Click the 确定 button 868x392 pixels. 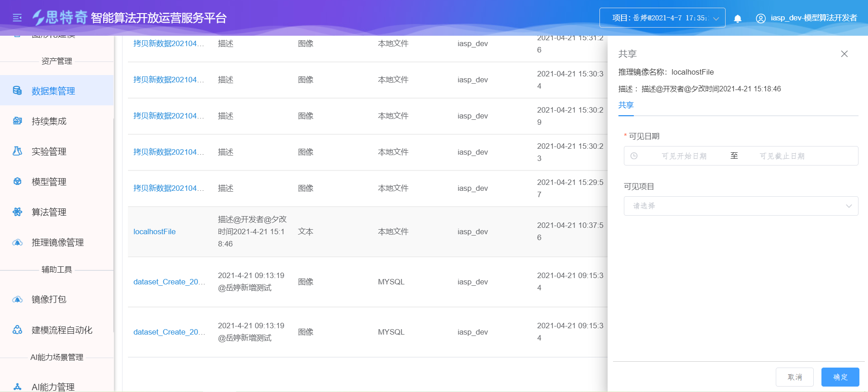[840, 377]
